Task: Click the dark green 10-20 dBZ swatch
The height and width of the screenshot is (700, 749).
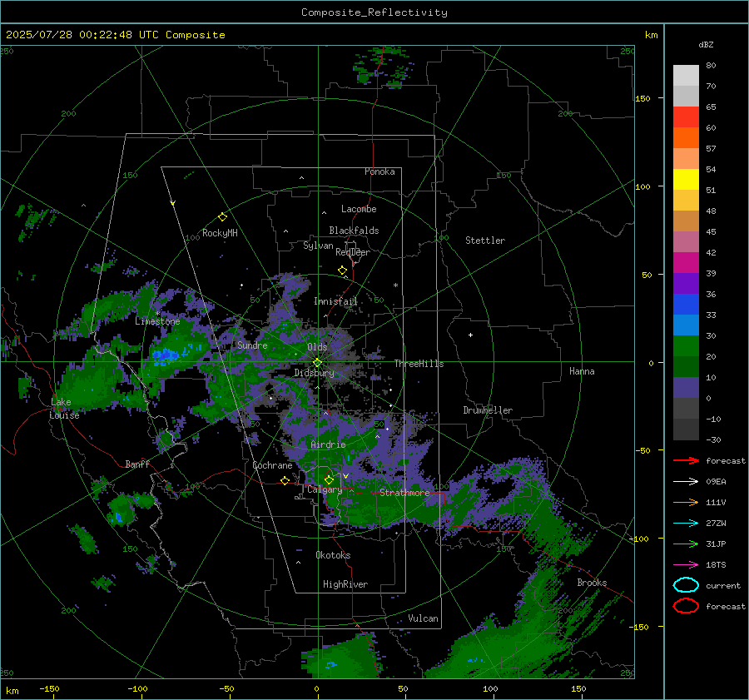Action: (x=686, y=366)
